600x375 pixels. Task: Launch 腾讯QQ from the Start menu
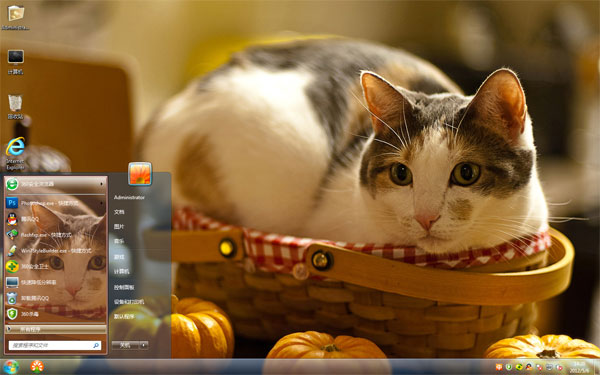click(x=55, y=219)
